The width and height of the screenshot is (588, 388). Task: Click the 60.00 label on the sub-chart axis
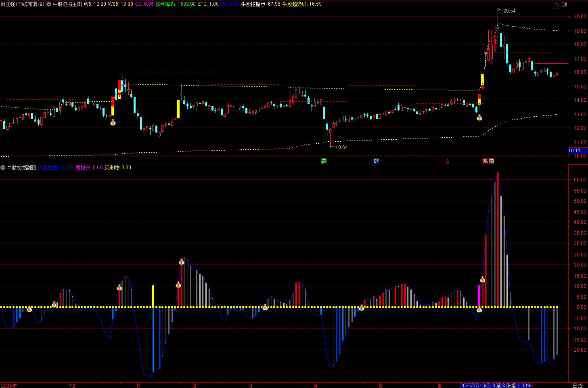click(x=580, y=180)
